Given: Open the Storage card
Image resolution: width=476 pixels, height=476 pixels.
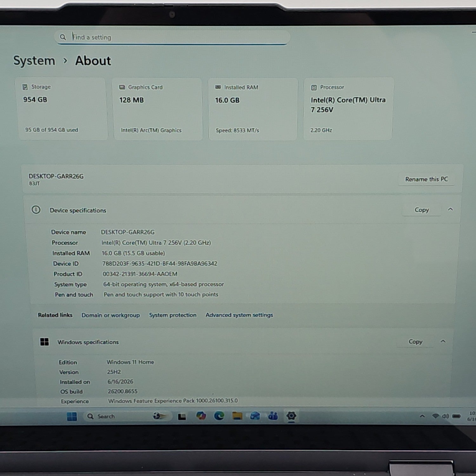Looking at the screenshot, I should [62, 109].
